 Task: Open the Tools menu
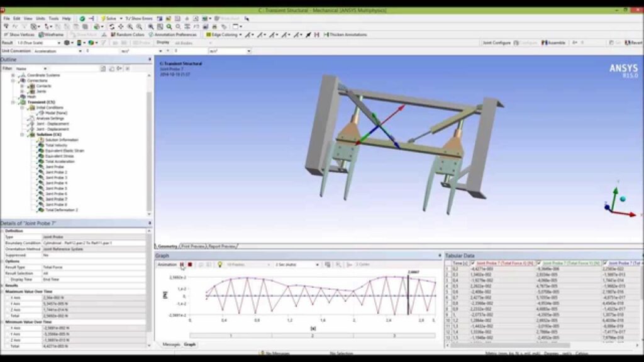pos(53,18)
